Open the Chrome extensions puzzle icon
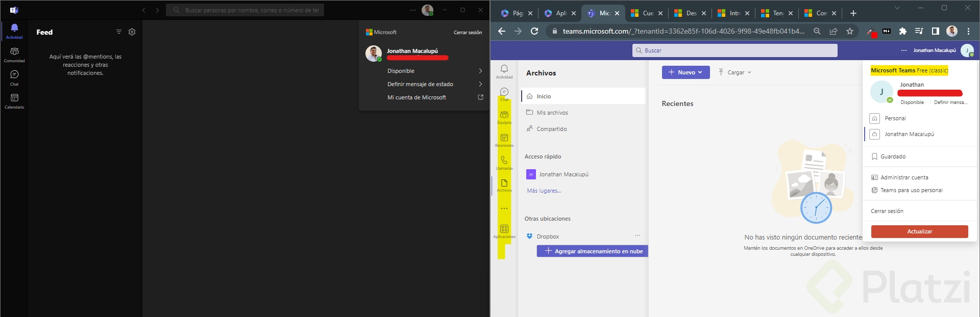 [x=903, y=31]
